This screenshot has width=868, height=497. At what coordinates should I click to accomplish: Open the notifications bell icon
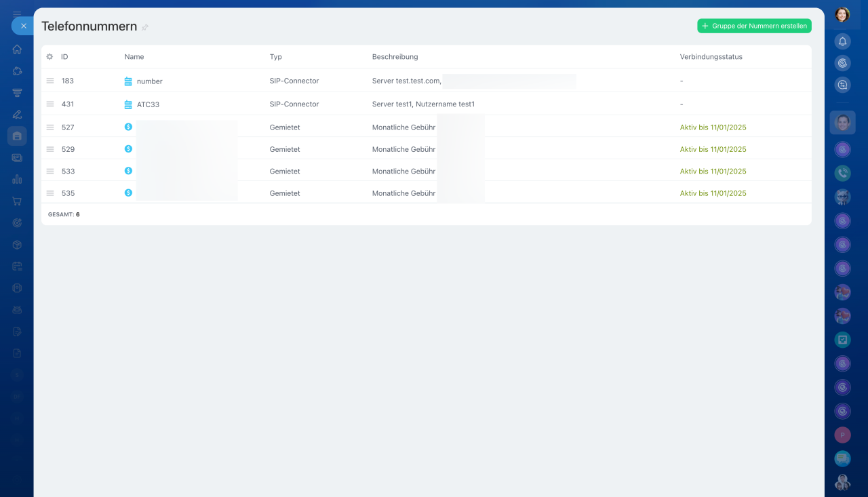(x=842, y=41)
